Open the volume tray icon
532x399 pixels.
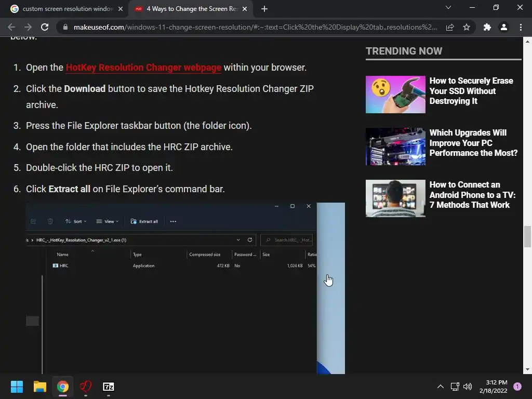click(x=468, y=387)
